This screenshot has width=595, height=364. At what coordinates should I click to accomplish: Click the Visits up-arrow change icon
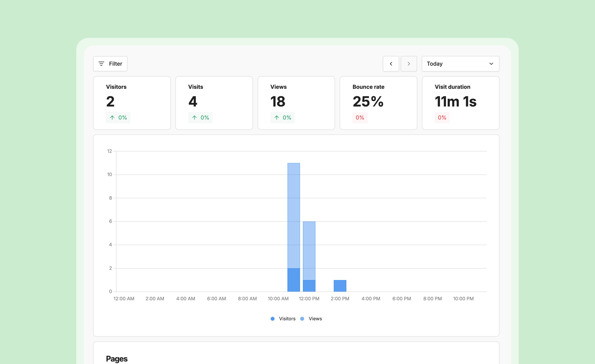tap(194, 118)
